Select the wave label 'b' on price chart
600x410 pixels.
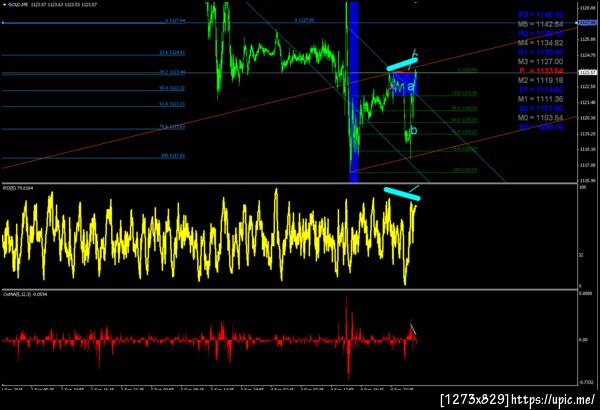click(x=413, y=131)
